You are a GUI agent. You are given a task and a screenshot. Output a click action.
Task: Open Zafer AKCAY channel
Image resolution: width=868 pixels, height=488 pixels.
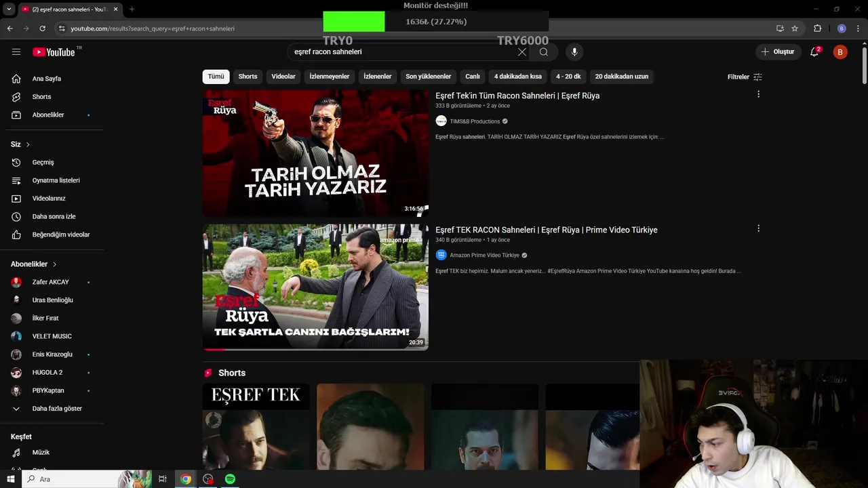tap(52, 282)
